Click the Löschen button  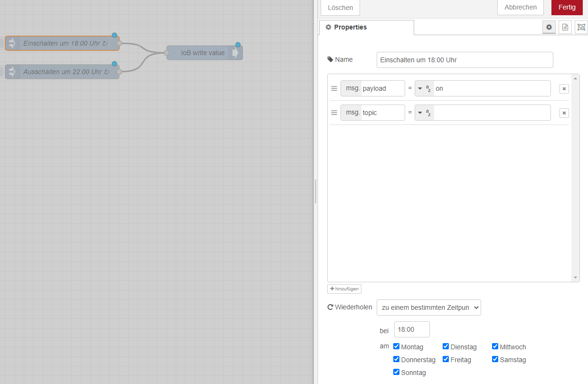point(341,8)
